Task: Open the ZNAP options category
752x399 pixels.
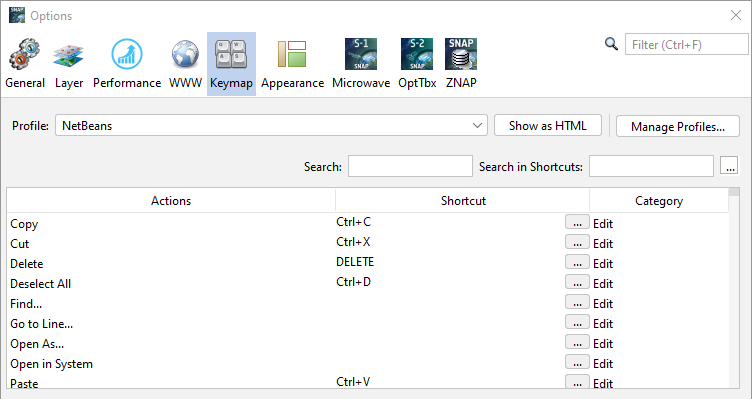Action: pos(461,64)
